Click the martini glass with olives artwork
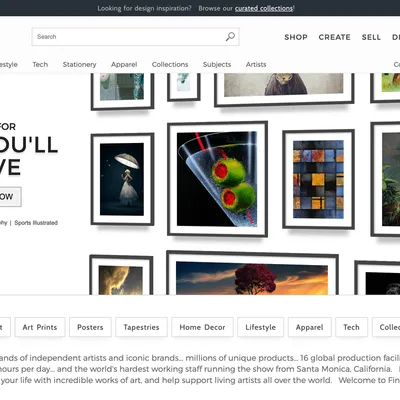This screenshot has height=400, width=400. point(217,179)
